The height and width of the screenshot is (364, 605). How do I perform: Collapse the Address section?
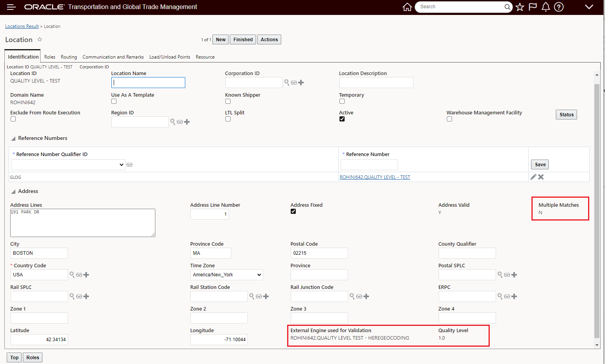pos(13,191)
